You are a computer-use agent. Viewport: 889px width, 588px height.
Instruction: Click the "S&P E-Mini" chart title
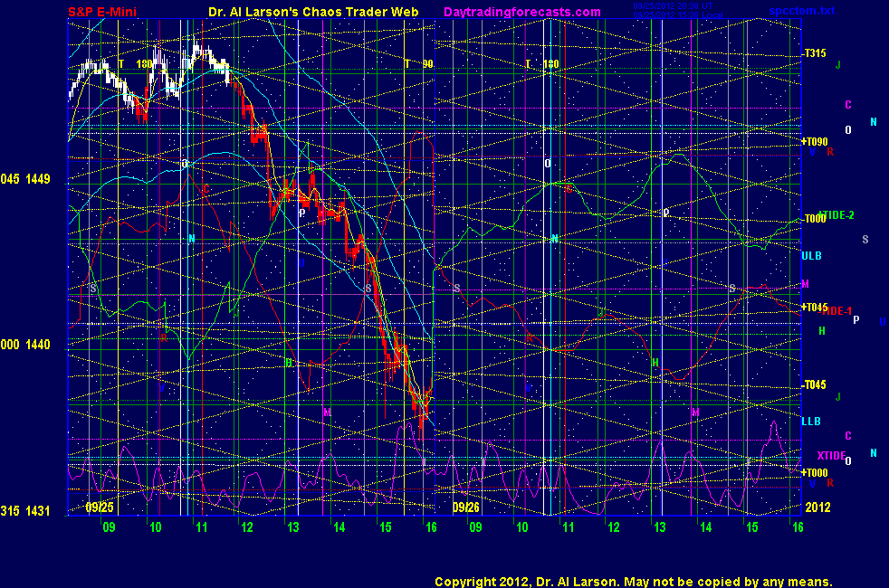102,12
